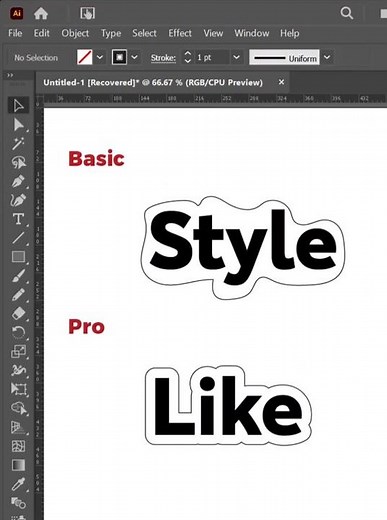Select the Selection tool arrow
Viewport: 387px width, 520px height.
[x=18, y=106]
